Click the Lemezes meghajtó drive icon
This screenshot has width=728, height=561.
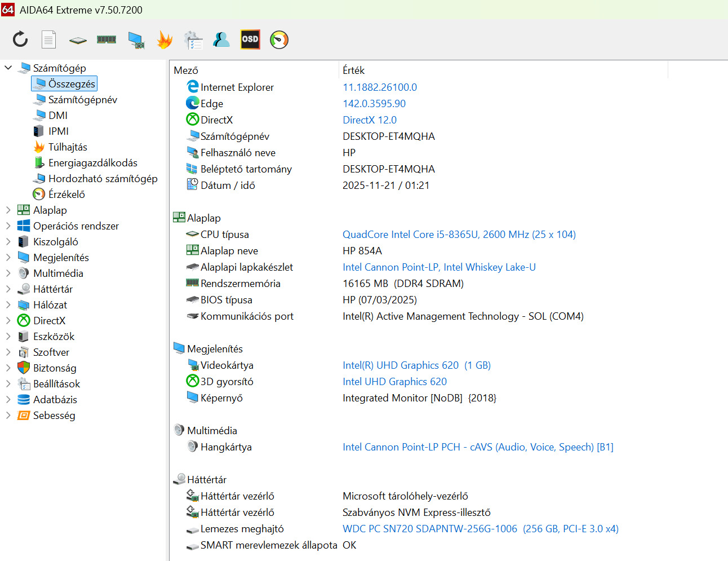tap(193, 529)
